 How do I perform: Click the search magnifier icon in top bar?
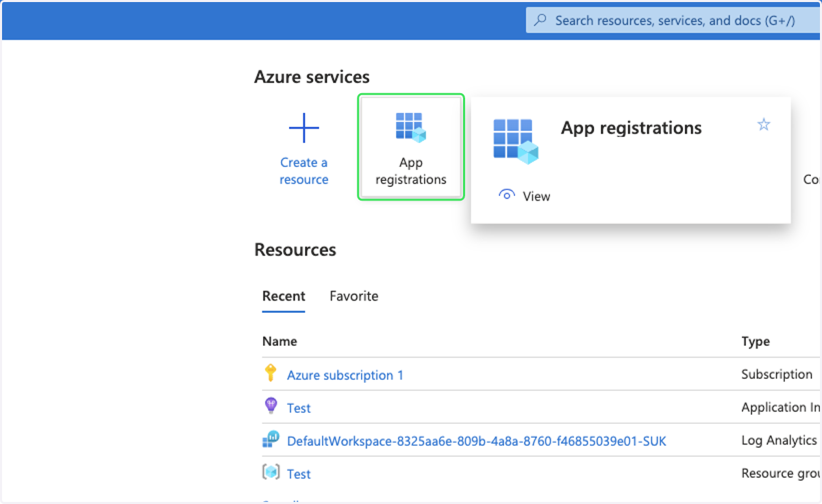(x=540, y=21)
